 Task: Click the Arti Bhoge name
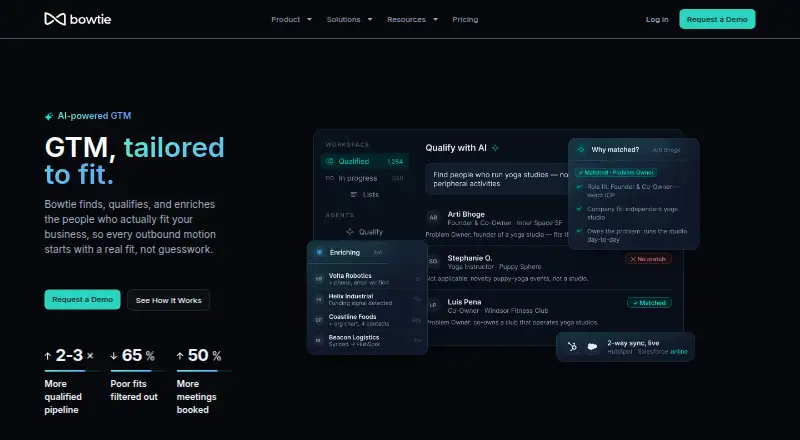(466, 214)
